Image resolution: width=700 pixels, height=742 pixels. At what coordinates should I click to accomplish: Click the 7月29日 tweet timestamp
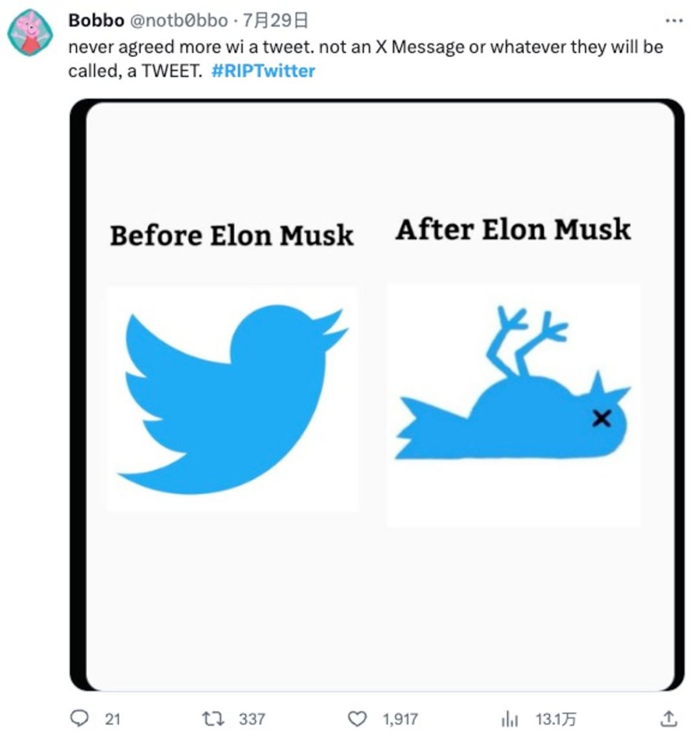pos(275,21)
